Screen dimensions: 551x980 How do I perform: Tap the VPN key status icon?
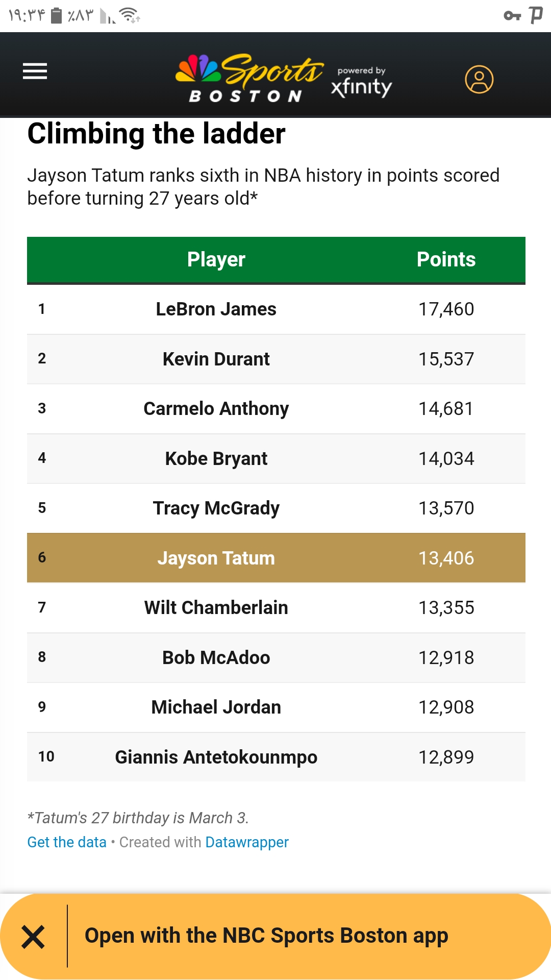coord(512,16)
